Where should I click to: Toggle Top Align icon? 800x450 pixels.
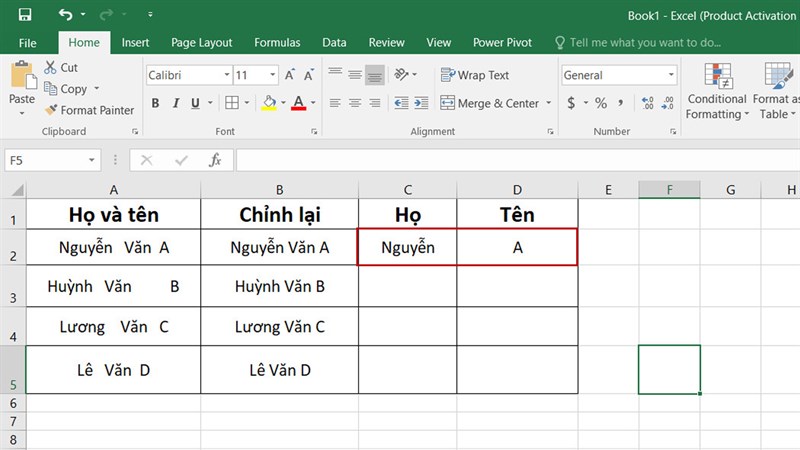coord(335,74)
